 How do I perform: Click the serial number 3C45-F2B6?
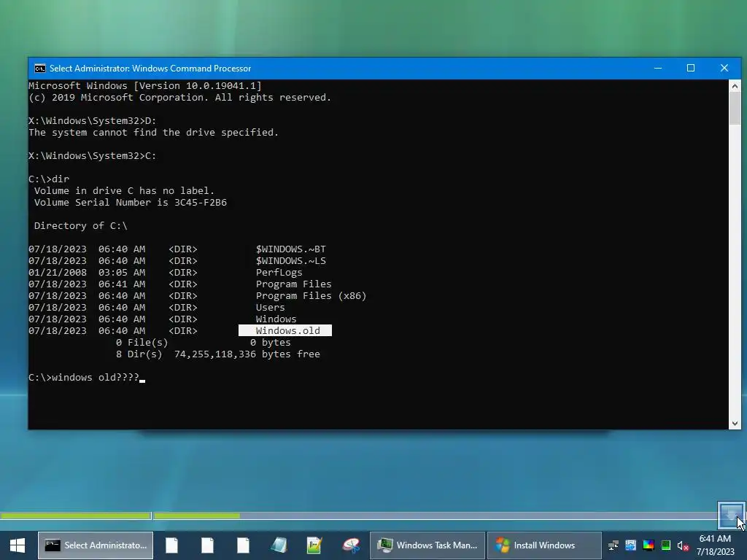tap(201, 203)
